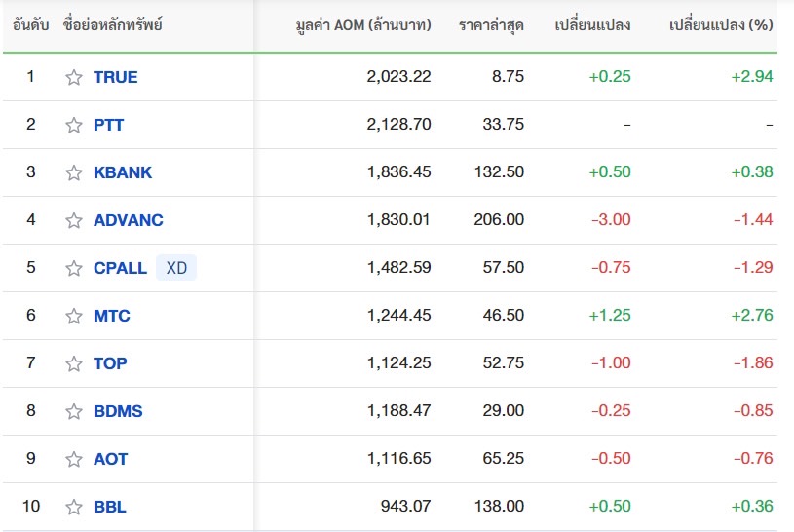This screenshot has height=532, width=794.
Task: Toggle the favorite star for BDMS
Action: coord(74,411)
